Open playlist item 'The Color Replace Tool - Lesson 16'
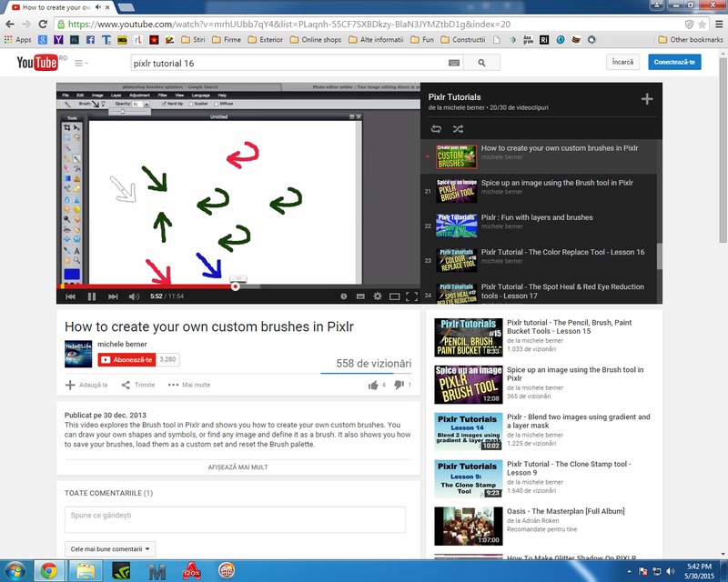 click(538, 260)
